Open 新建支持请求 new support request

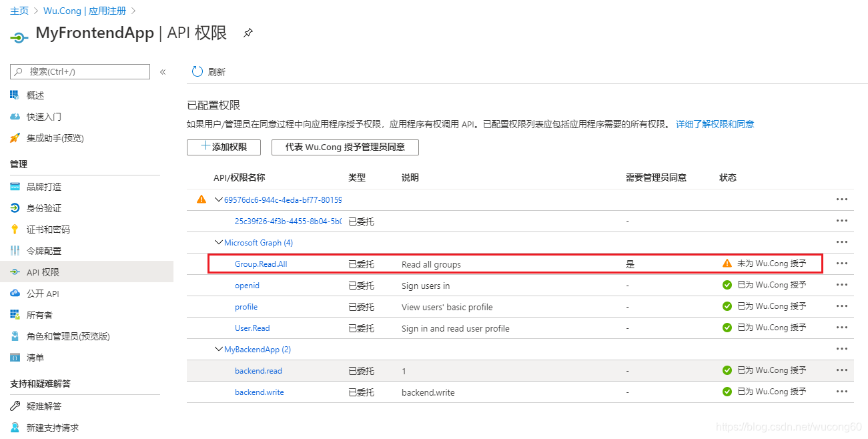point(53,428)
